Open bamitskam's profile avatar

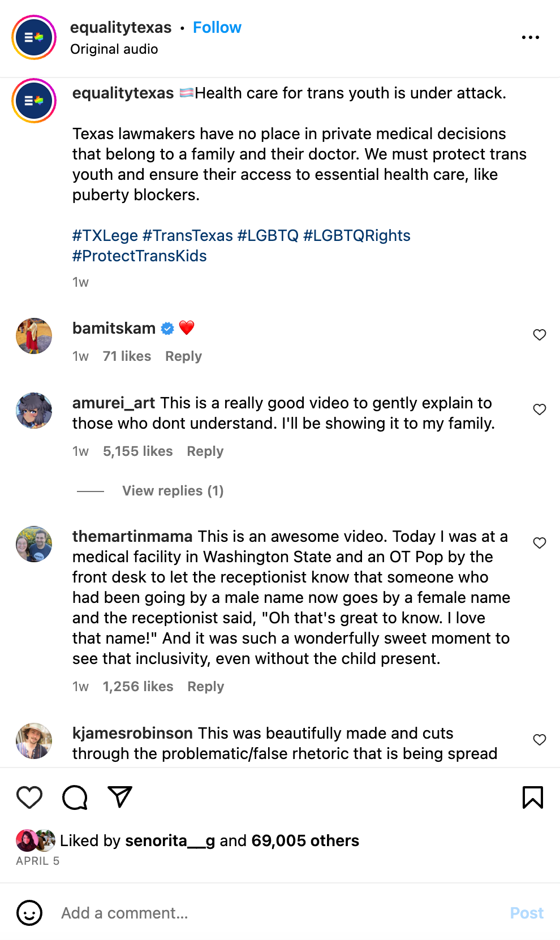click(x=34, y=336)
